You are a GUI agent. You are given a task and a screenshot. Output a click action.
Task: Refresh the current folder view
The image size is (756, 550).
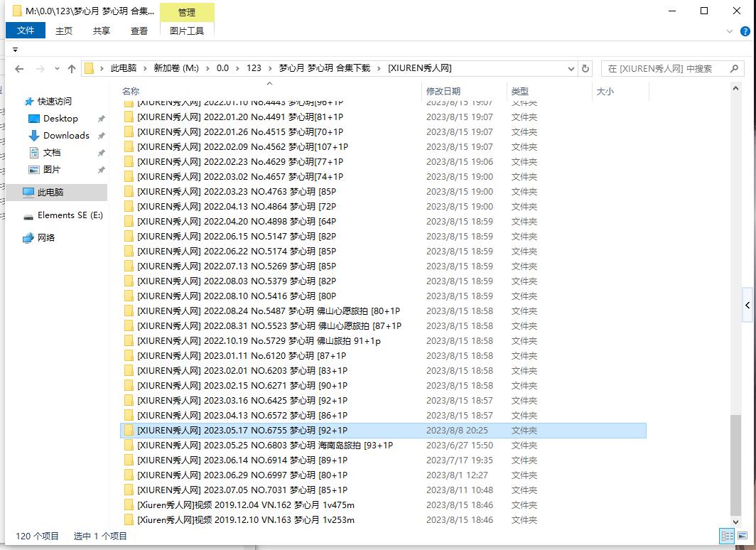pos(585,69)
